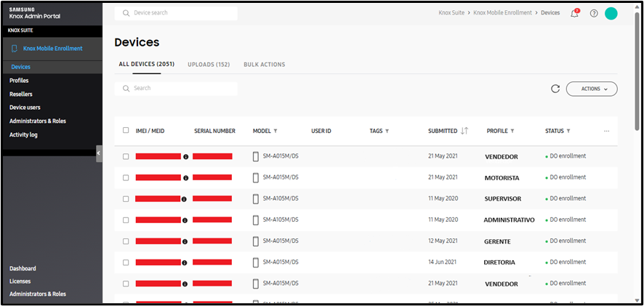The height and width of the screenshot is (306, 644).
Task: Click the USER ID column header
Action: click(321, 131)
